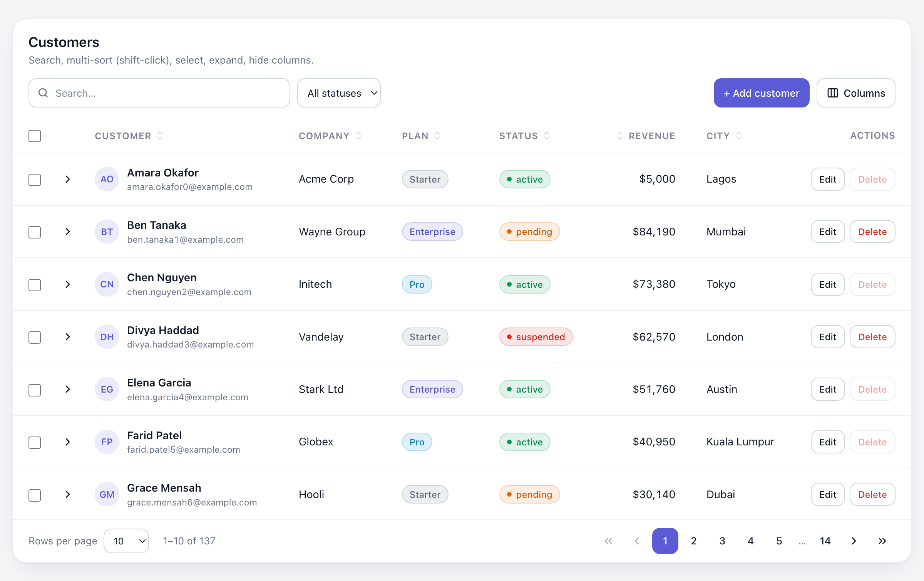Image resolution: width=924 pixels, height=581 pixels.
Task: Tick the select-all checkbox in the header
Action: [35, 136]
